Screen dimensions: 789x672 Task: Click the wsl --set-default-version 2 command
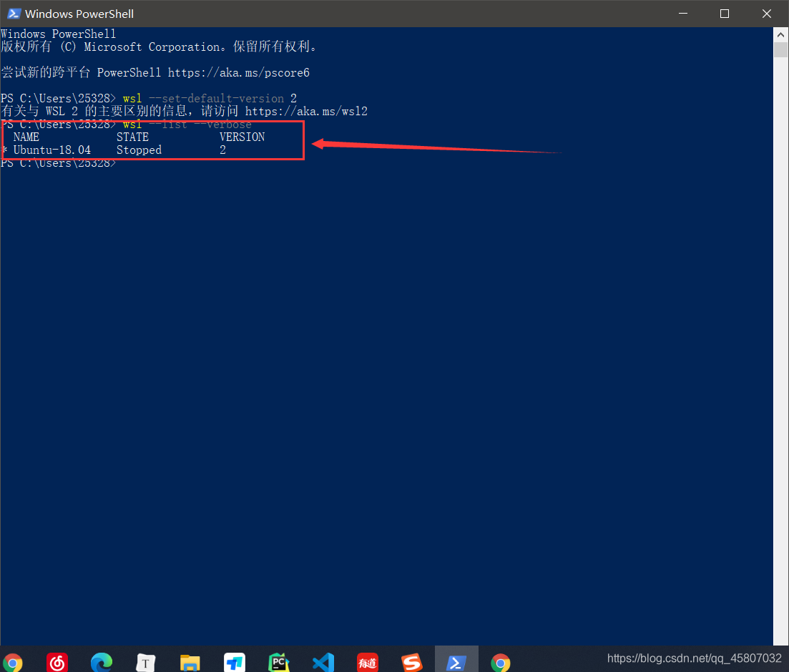[x=210, y=98]
